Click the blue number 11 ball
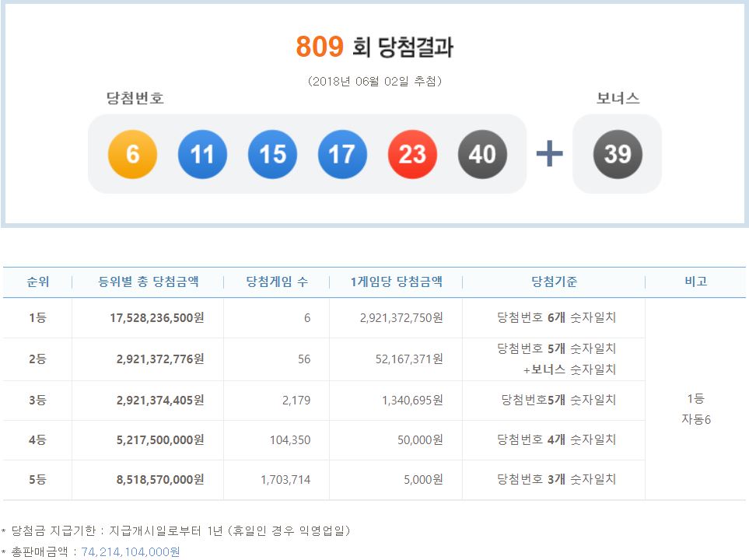Screen dimensions: 749x560 (x=202, y=154)
